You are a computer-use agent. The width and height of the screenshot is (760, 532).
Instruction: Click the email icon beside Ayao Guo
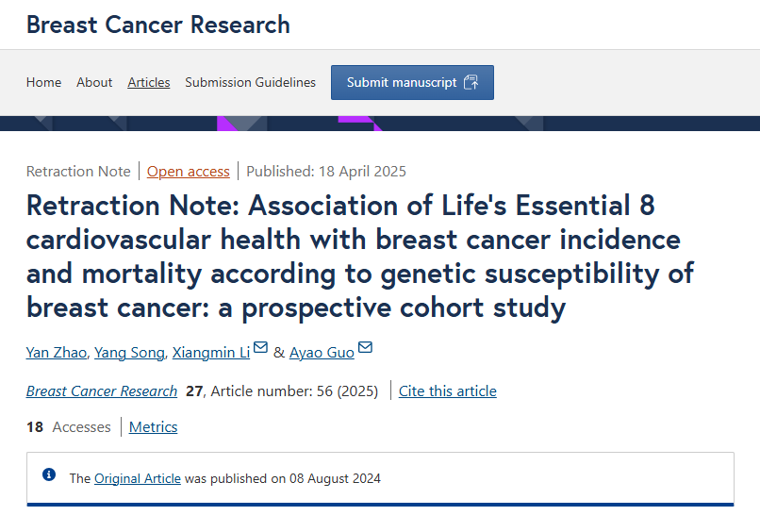click(365, 347)
